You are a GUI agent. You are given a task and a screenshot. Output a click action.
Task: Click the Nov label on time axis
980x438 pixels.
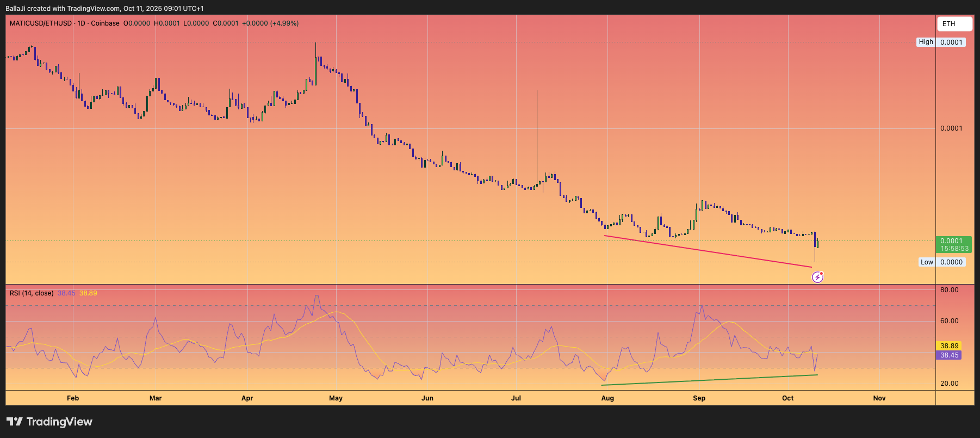pos(879,398)
